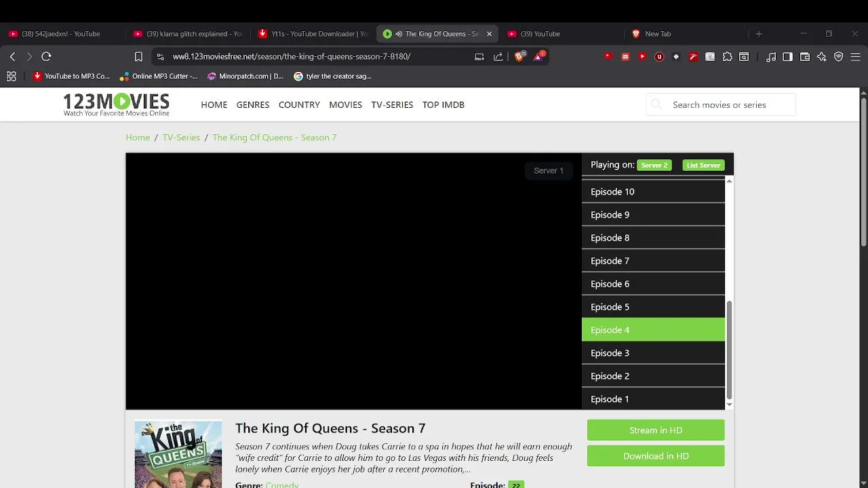Screen dimensions: 868x488
Task: Open MOVIES in site navigation
Action: tap(346, 104)
